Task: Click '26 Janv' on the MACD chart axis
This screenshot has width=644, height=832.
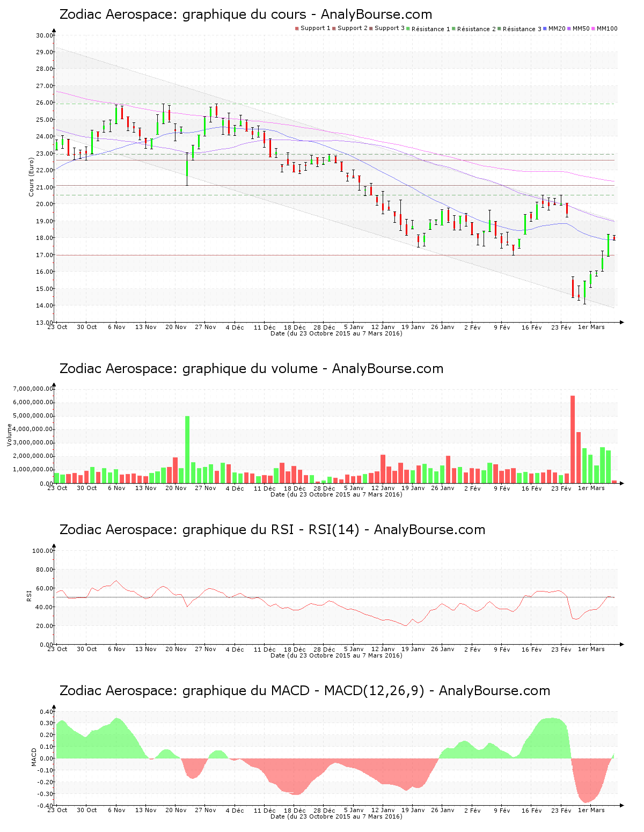Action: [x=443, y=810]
